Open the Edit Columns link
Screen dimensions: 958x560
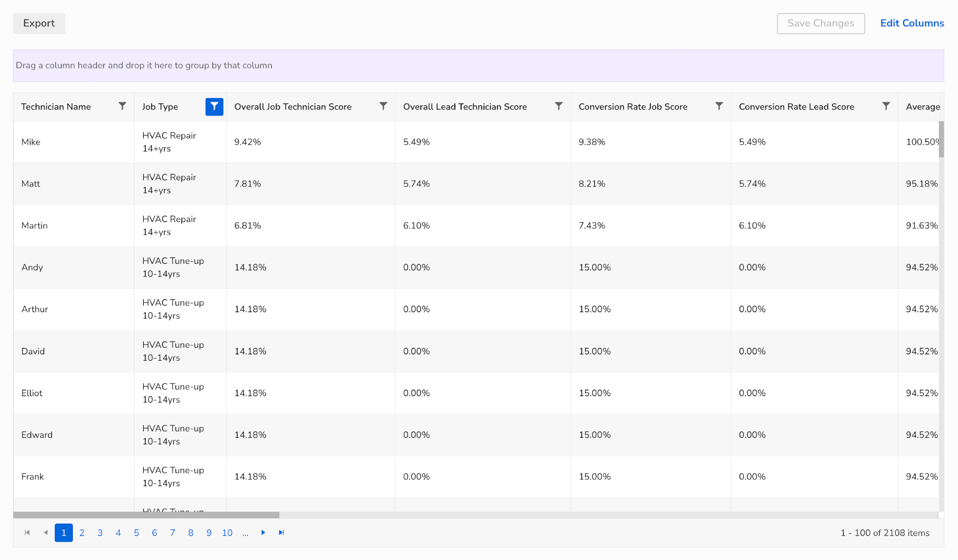click(912, 23)
